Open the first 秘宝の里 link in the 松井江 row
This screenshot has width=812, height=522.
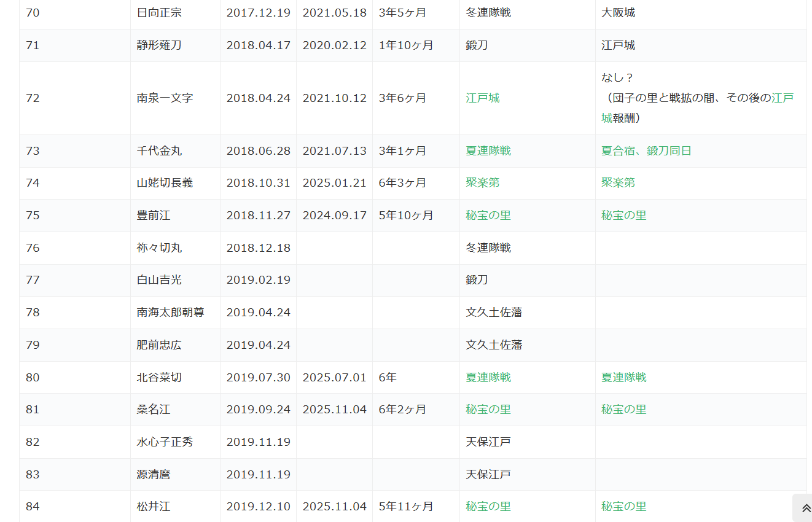[x=488, y=507]
